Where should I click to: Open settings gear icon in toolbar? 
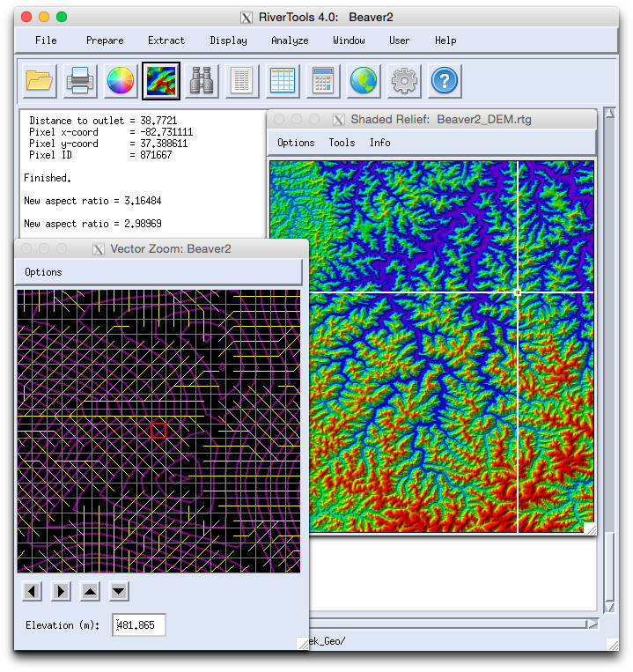tap(404, 82)
